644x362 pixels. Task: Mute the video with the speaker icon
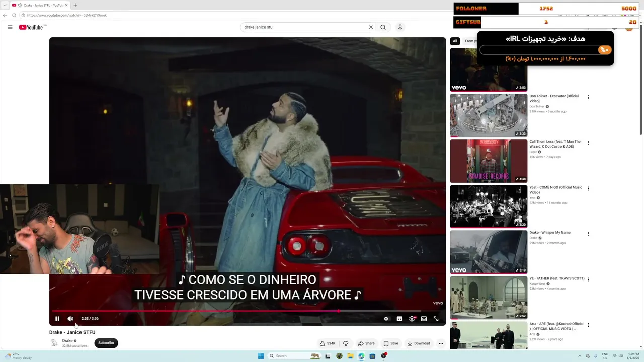click(x=70, y=319)
